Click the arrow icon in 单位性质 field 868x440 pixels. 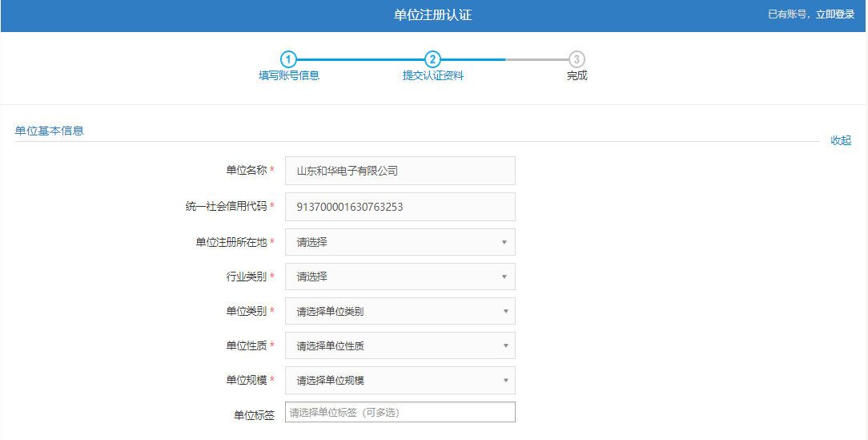click(x=504, y=345)
